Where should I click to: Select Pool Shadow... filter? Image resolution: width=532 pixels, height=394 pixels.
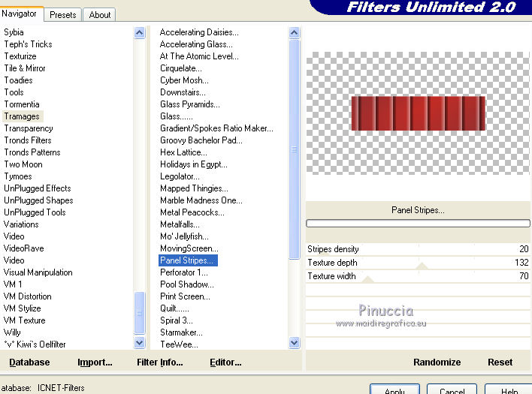point(187,284)
